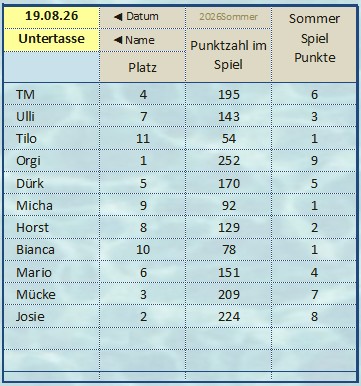The image size is (361, 386).
Task: Select Tilo's score cell 54
Action: pos(229,138)
